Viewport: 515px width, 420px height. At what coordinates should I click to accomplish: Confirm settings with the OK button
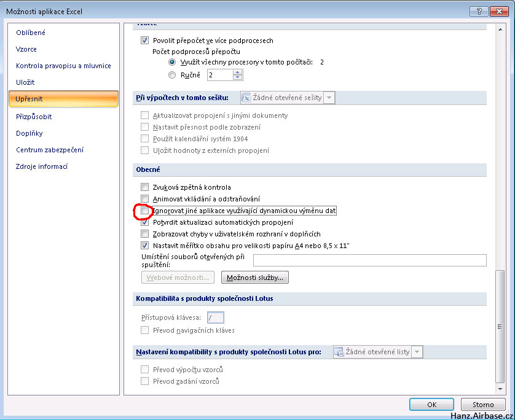click(x=431, y=404)
